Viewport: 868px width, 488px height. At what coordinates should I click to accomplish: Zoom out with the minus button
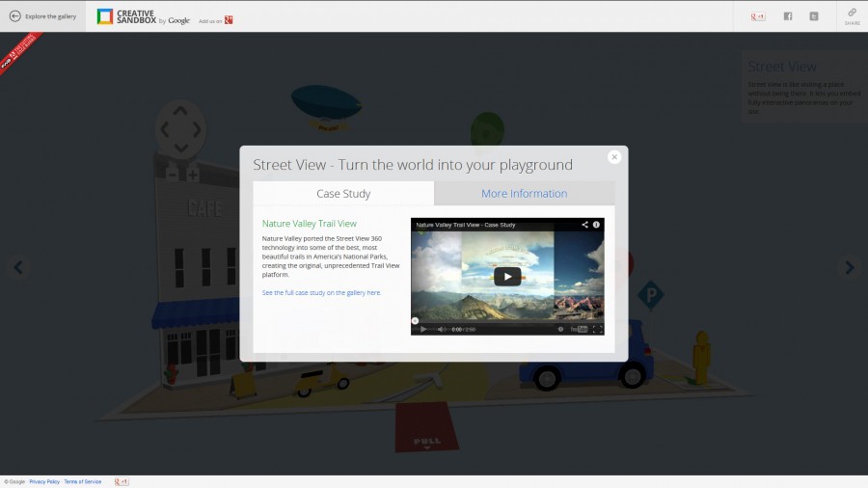tap(172, 175)
